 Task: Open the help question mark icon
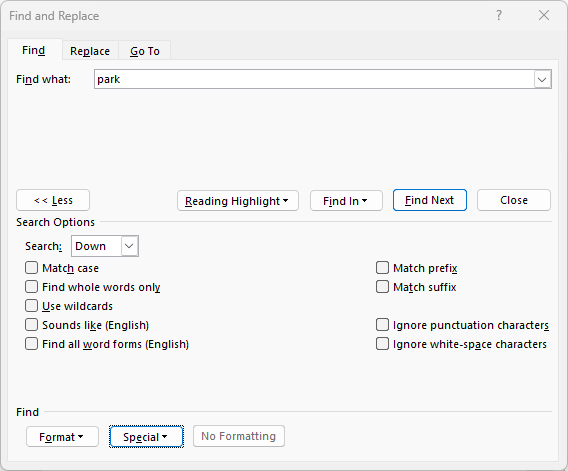tap(499, 16)
